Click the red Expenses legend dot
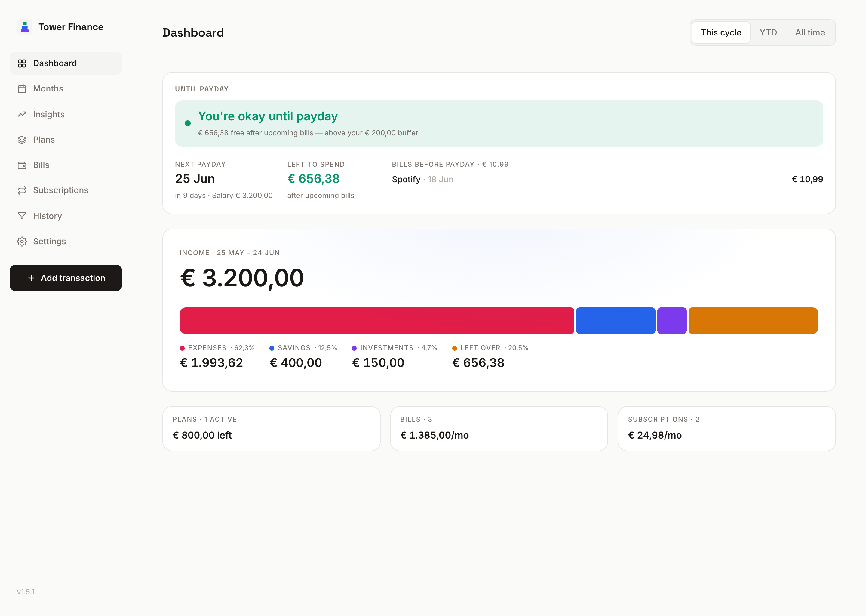Screen dimensions: 866x616 tap(182, 348)
